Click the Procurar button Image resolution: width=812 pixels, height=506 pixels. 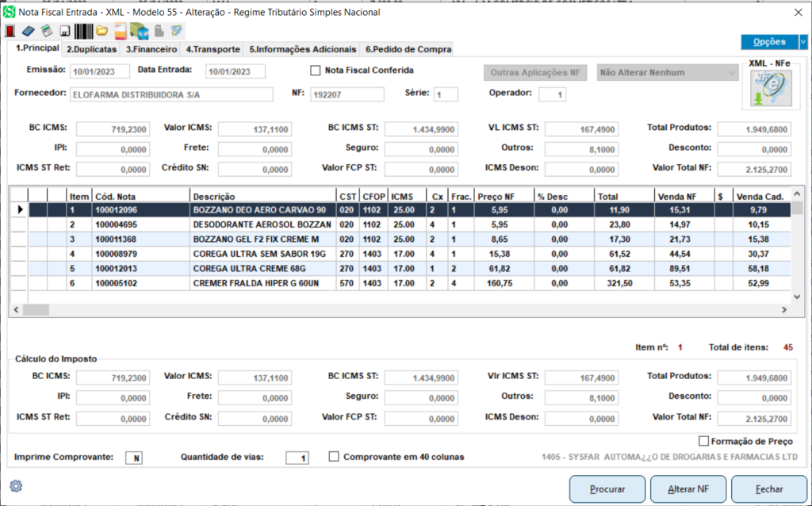(607, 489)
